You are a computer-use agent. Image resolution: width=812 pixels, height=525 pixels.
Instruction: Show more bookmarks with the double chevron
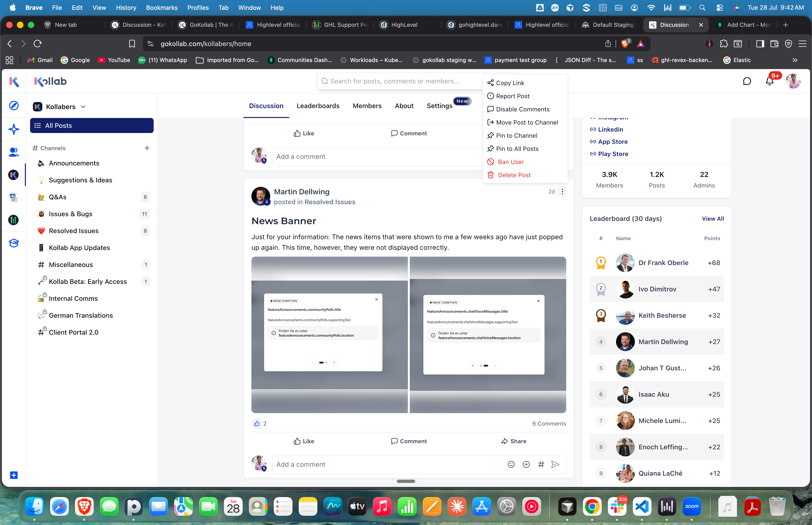795,60
